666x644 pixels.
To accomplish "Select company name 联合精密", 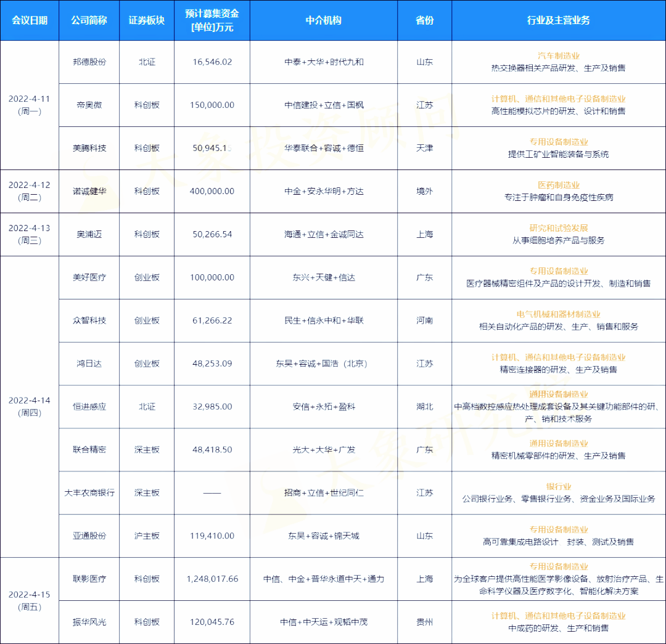I will pyautogui.click(x=89, y=450).
